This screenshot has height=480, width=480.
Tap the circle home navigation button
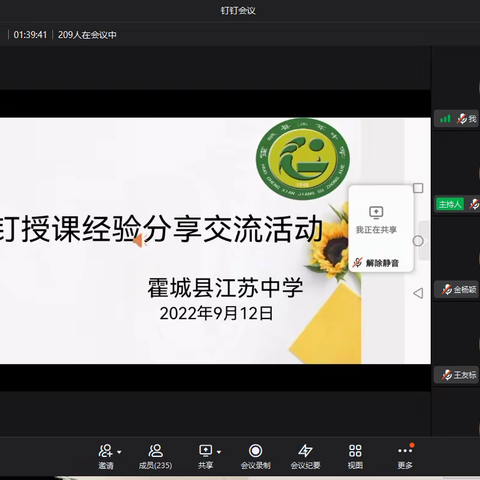coord(418,241)
